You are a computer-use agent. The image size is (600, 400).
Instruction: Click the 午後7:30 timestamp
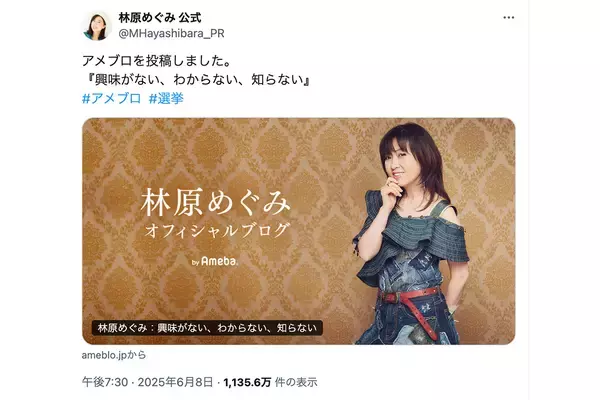(x=104, y=382)
